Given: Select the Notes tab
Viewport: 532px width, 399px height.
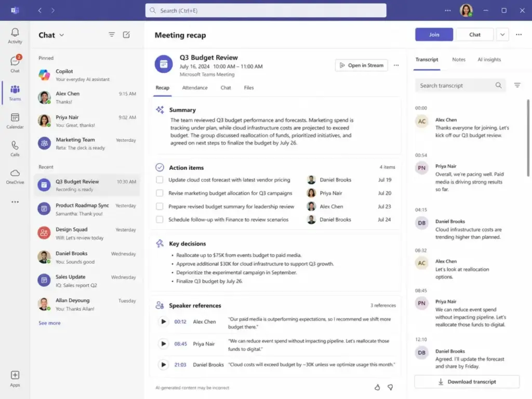Looking at the screenshot, I should tap(459, 60).
